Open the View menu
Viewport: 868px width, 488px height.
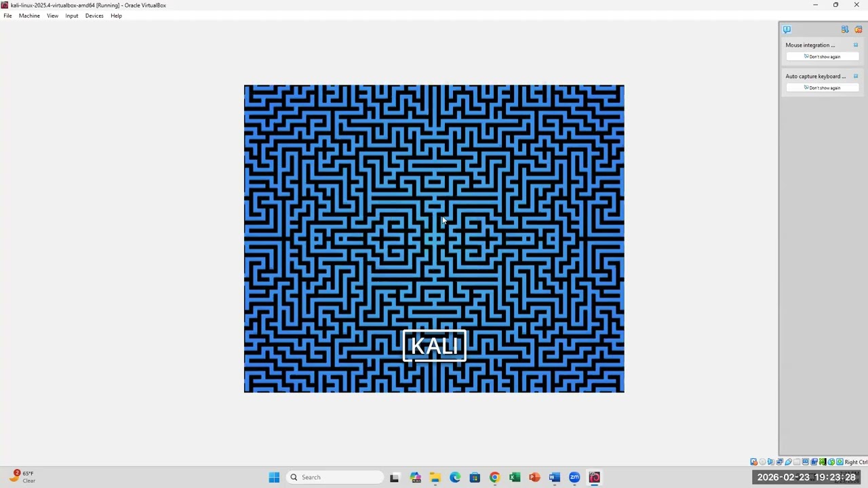click(x=52, y=16)
